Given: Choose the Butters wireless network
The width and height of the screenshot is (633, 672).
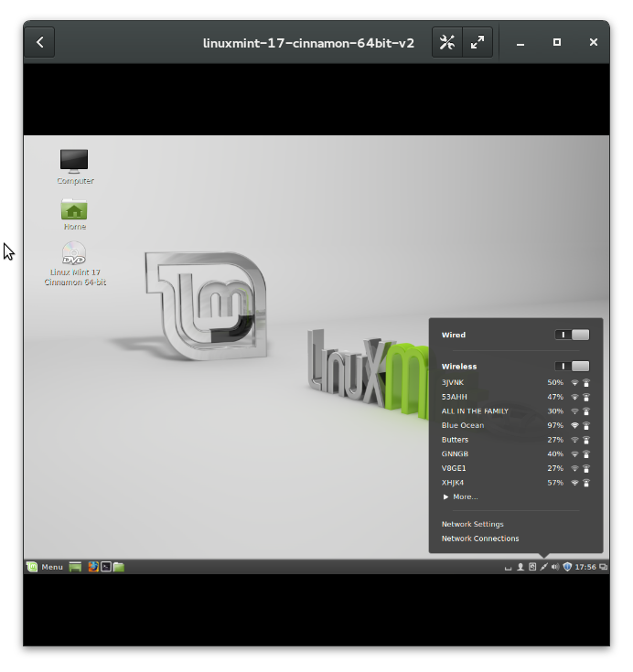Looking at the screenshot, I should [516, 440].
